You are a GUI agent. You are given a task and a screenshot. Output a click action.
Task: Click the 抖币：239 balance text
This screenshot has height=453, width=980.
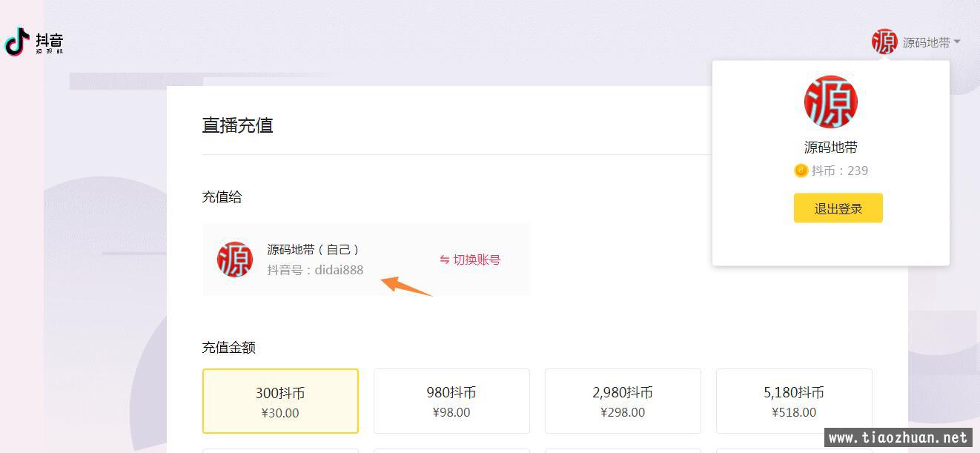(x=839, y=171)
